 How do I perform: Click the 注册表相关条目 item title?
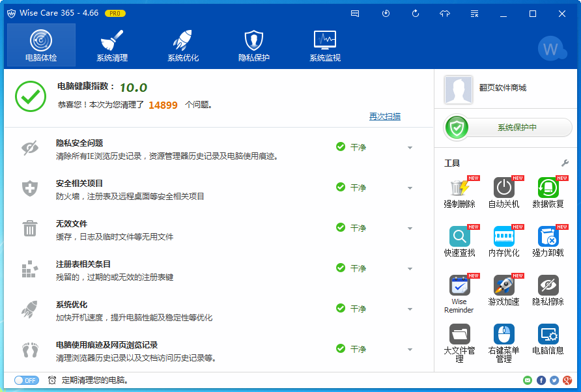point(83,264)
